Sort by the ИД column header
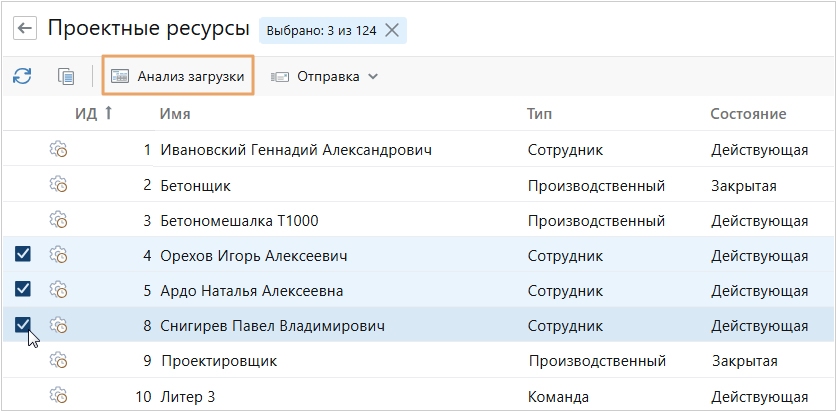This screenshot has height=411, width=836. [88, 114]
